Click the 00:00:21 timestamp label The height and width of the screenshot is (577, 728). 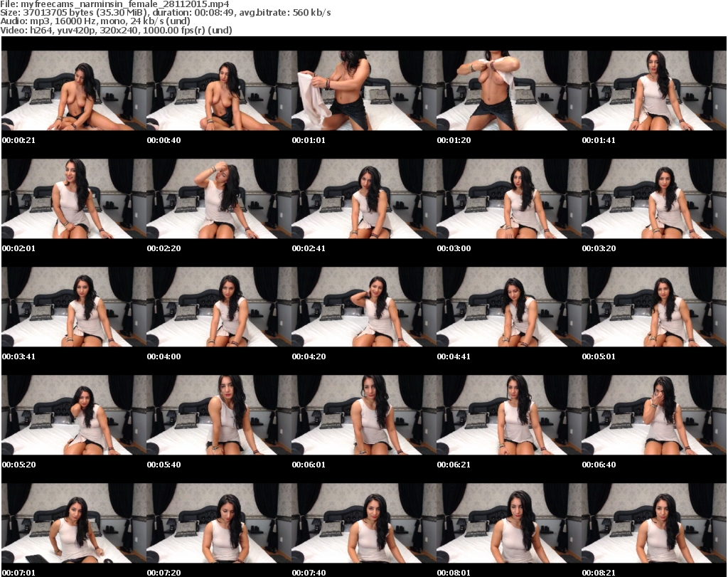[18, 140]
